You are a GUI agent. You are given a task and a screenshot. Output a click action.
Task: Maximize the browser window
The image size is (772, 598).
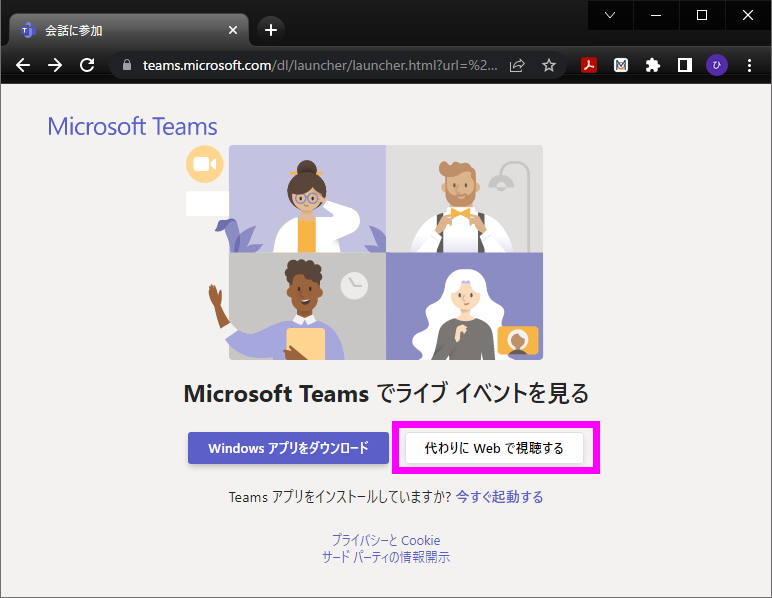pos(702,15)
